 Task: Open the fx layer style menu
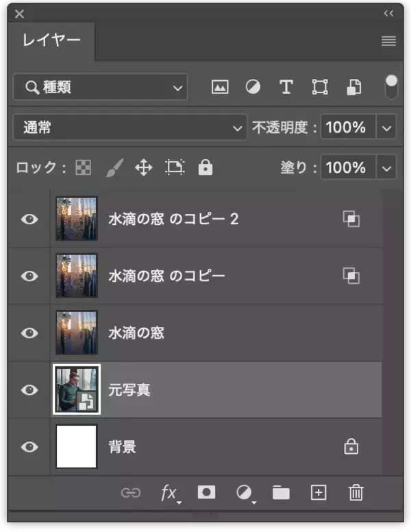[x=170, y=493]
